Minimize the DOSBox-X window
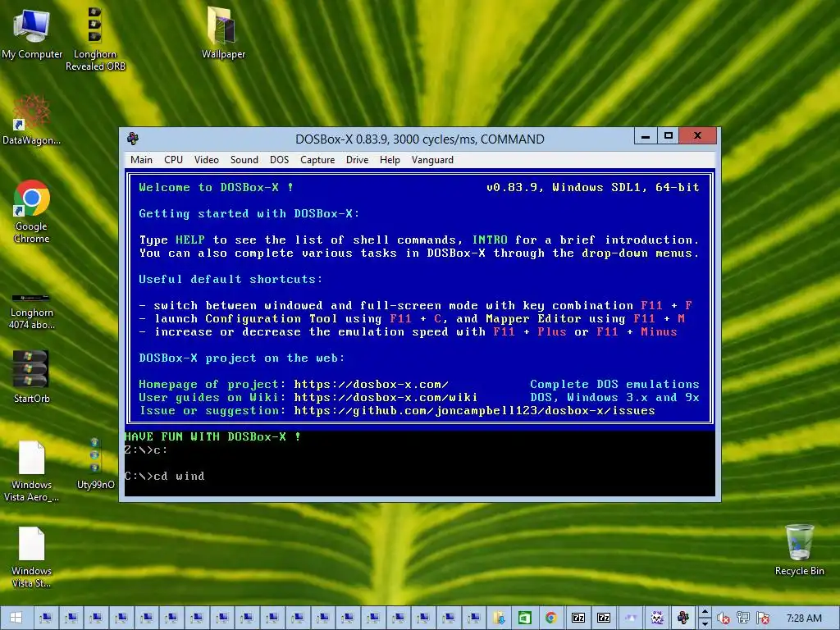The image size is (840, 630). 646,136
